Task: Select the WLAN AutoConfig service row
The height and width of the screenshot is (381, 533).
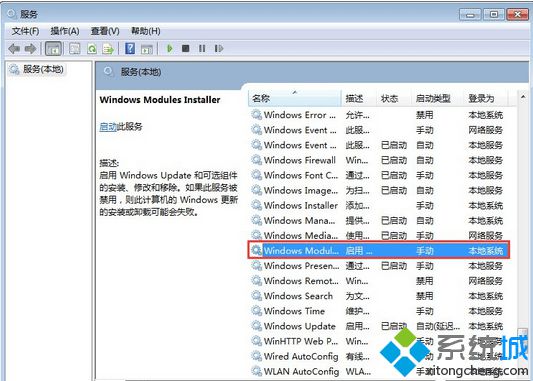Action: [x=379, y=371]
